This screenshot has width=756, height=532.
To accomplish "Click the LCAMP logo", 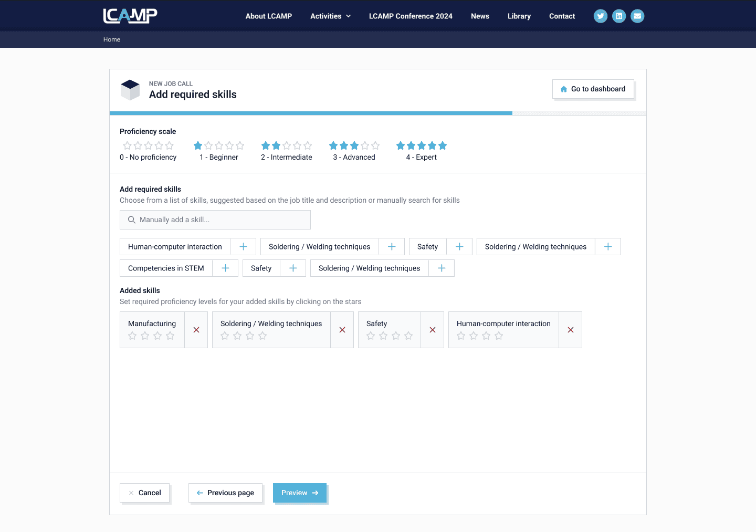I will pyautogui.click(x=130, y=15).
